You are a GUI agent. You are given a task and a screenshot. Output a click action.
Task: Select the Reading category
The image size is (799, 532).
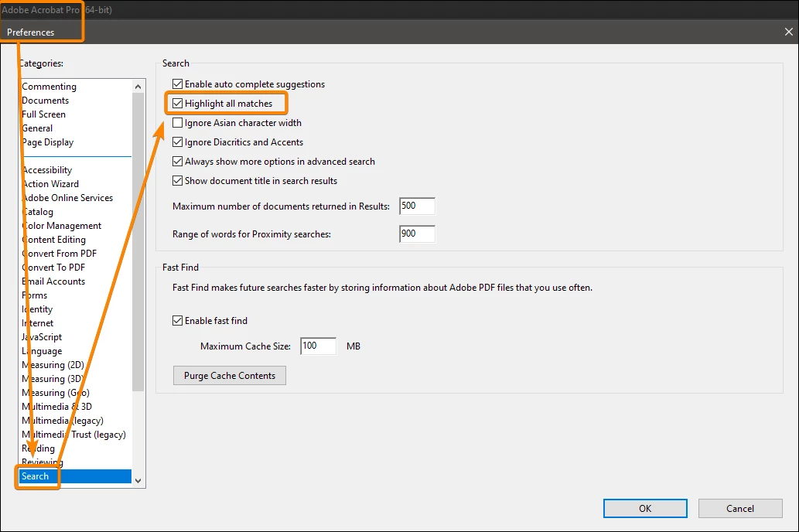click(38, 448)
